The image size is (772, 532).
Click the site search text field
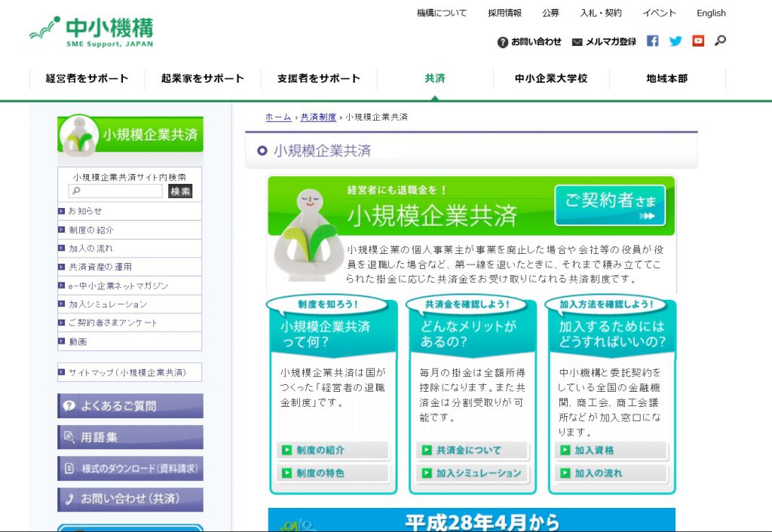(115, 191)
